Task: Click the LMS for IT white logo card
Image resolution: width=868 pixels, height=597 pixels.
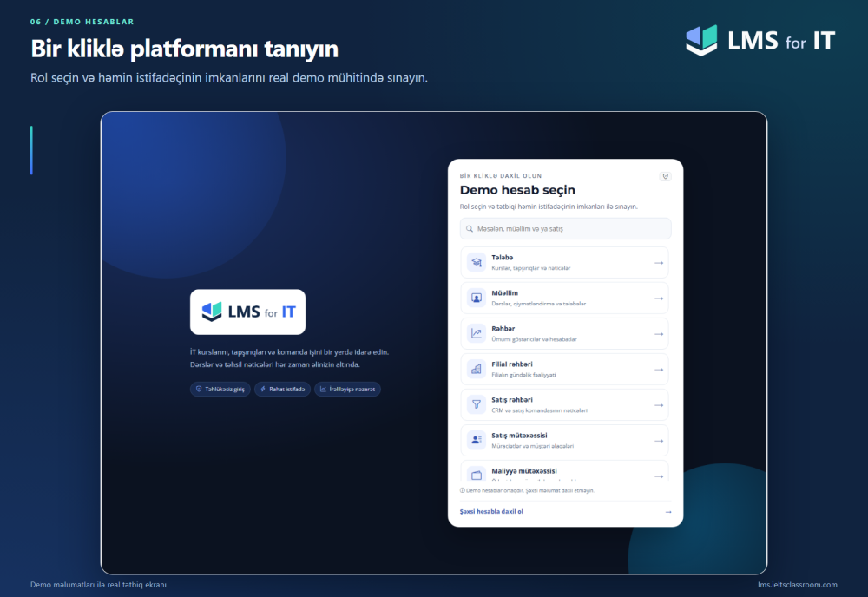Action: pyautogui.click(x=247, y=312)
